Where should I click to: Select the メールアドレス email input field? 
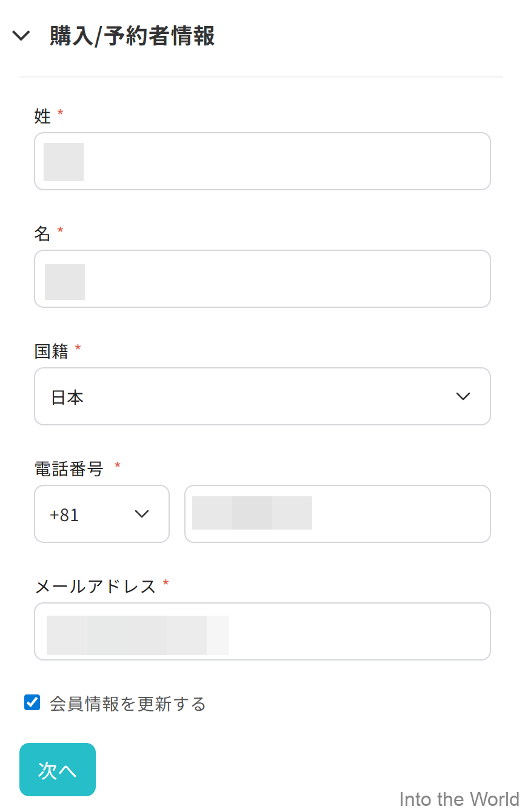pyautogui.click(x=262, y=631)
